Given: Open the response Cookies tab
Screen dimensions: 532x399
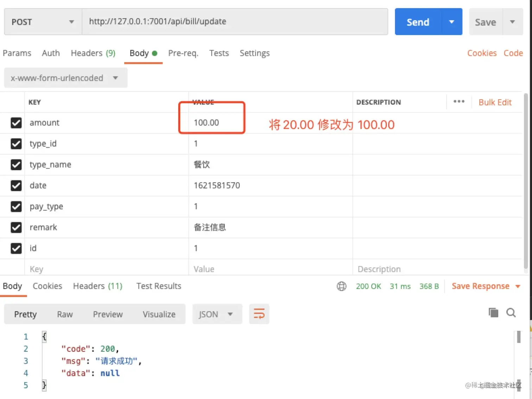Looking at the screenshot, I should [x=47, y=286].
